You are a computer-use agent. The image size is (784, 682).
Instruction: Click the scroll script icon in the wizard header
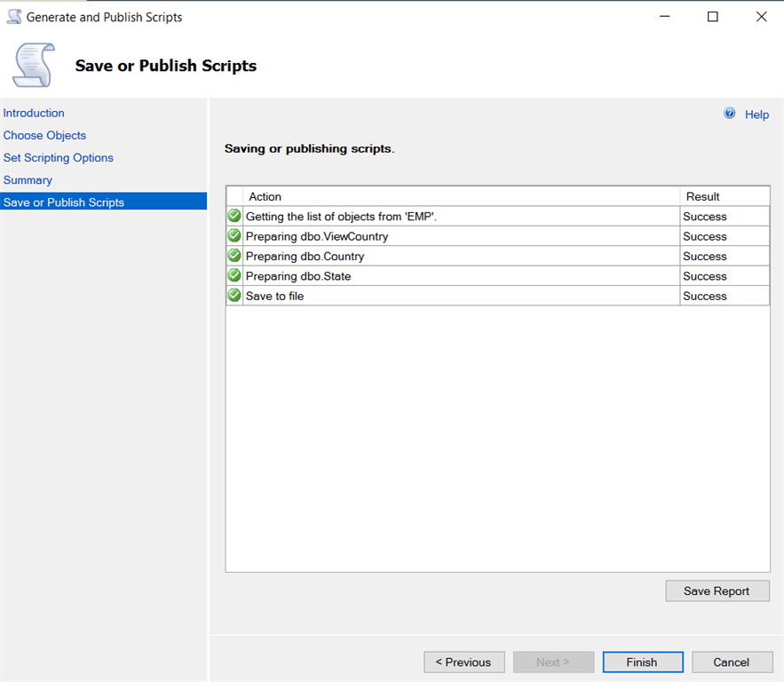pyautogui.click(x=33, y=65)
